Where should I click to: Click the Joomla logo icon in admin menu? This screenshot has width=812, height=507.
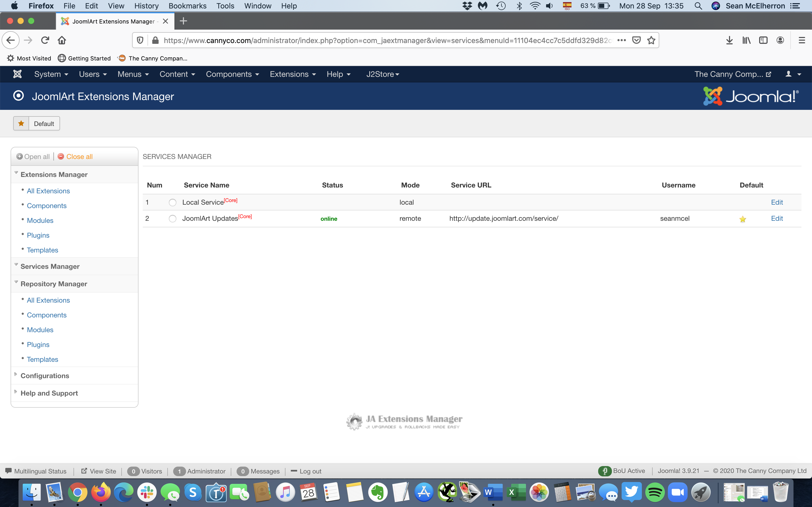(17, 74)
